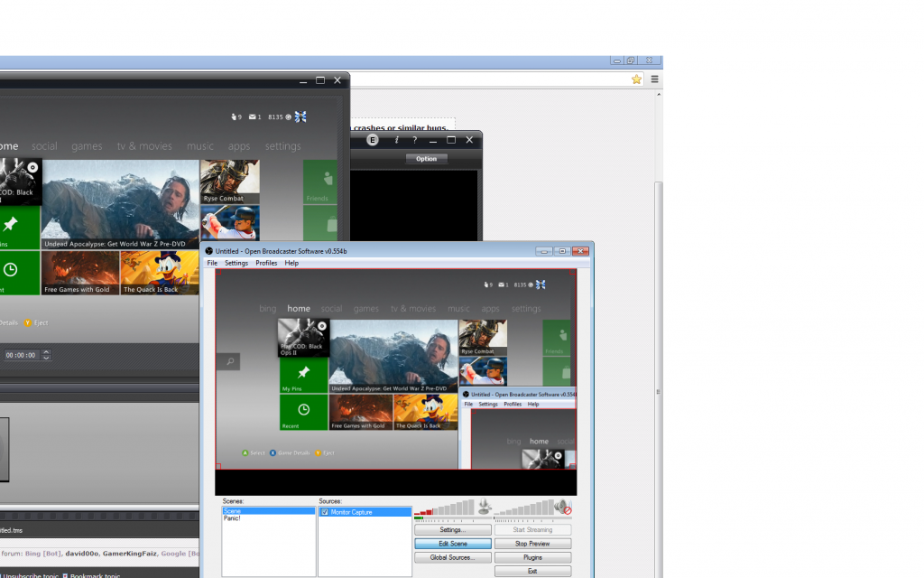Click the search tile in OBS preview
Screen dimensions: 924x578
(228, 361)
